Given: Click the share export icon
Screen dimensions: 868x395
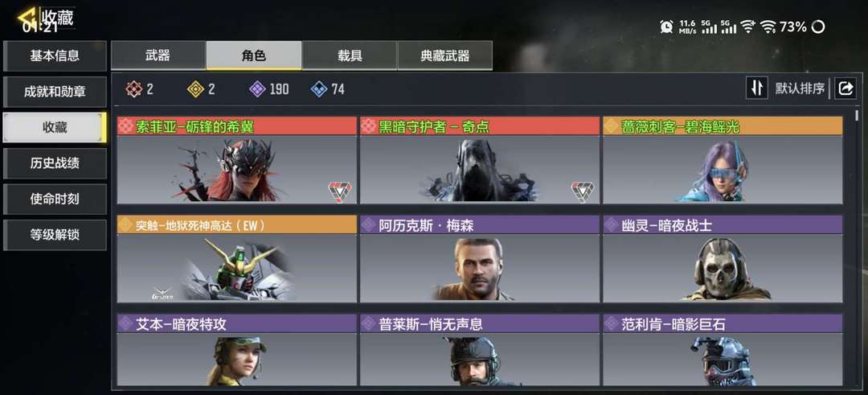Looking at the screenshot, I should 845,88.
